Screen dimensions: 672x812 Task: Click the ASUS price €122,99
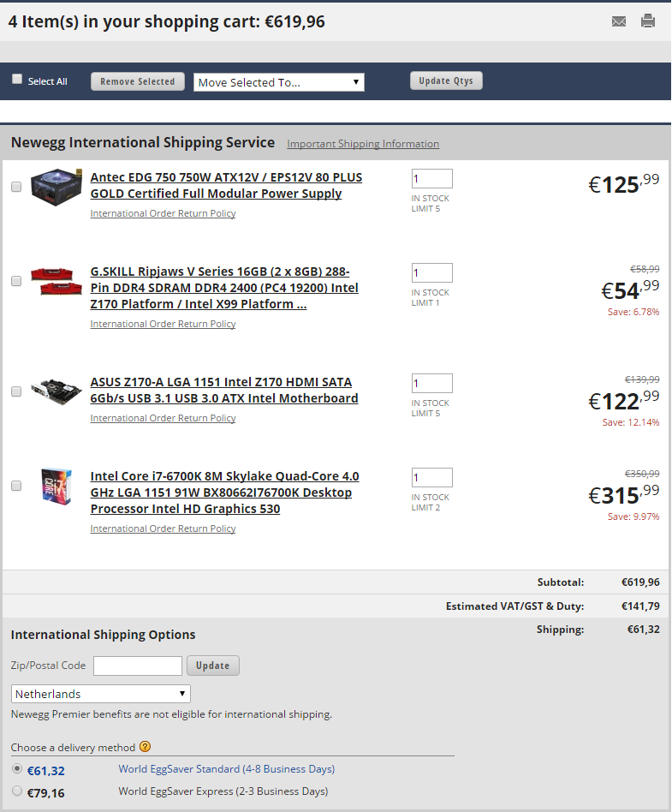pyautogui.click(x=624, y=400)
